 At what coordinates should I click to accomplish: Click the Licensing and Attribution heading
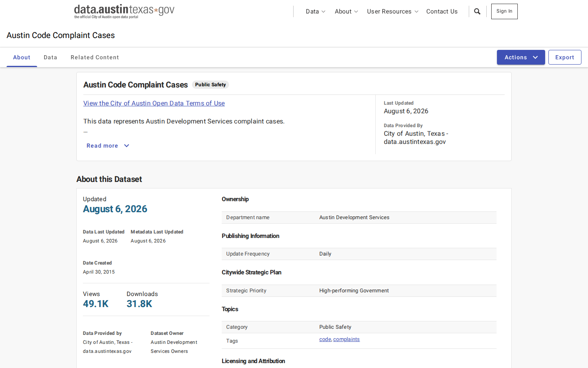(253, 361)
